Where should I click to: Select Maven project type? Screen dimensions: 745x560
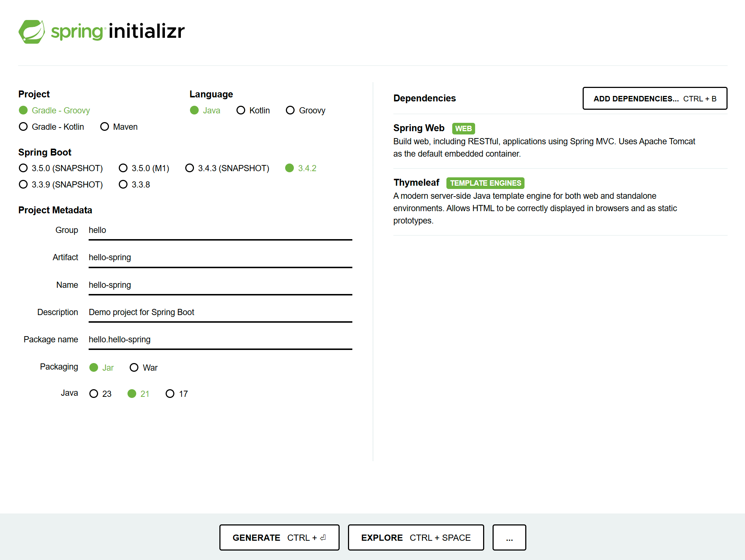click(105, 127)
